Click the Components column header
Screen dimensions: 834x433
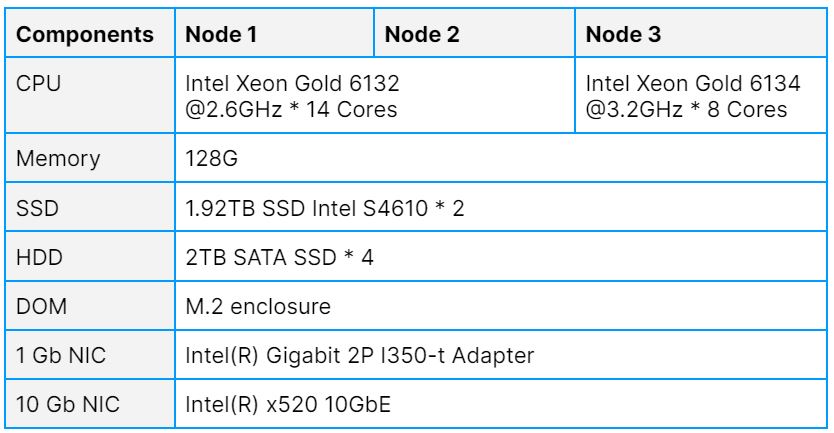pyautogui.click(x=85, y=35)
